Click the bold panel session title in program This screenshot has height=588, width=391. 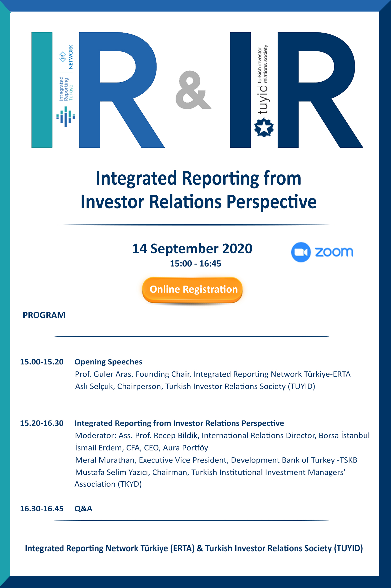(179, 423)
